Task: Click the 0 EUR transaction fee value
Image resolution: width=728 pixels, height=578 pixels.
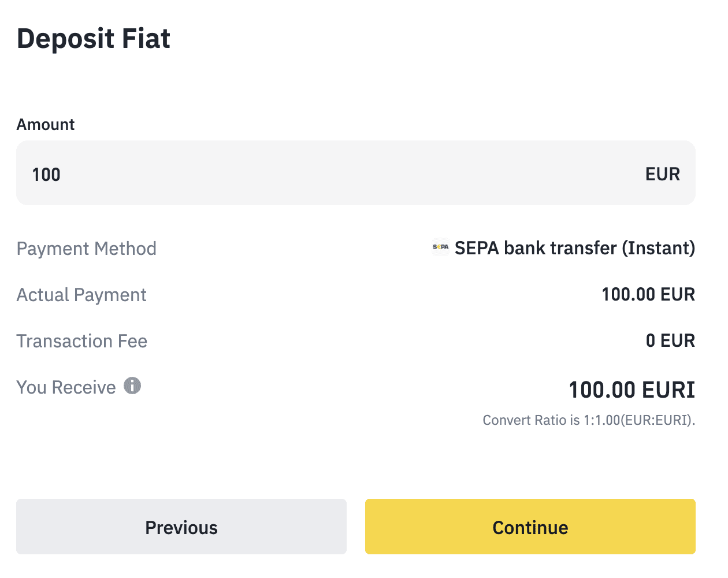Action: 670,341
